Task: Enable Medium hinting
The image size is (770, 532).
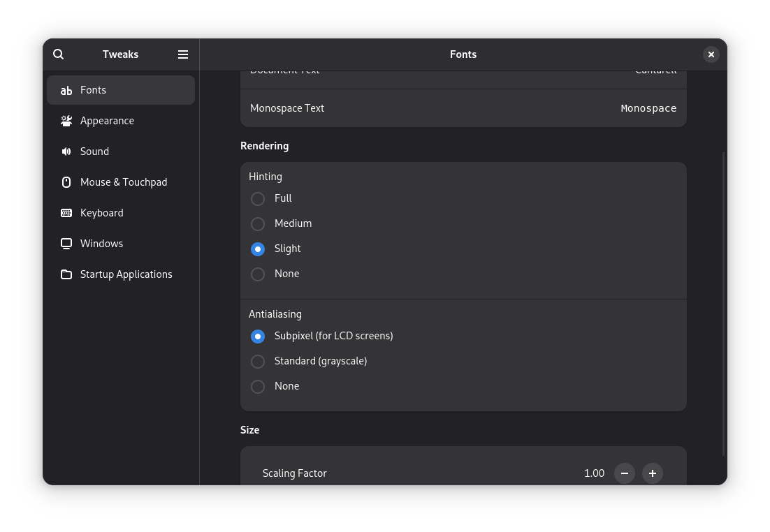Action: coord(258,224)
